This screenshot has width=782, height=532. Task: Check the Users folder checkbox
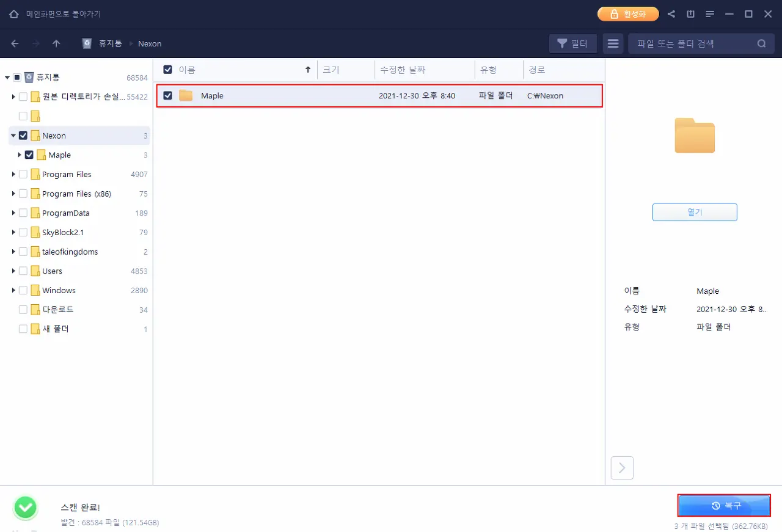point(23,271)
